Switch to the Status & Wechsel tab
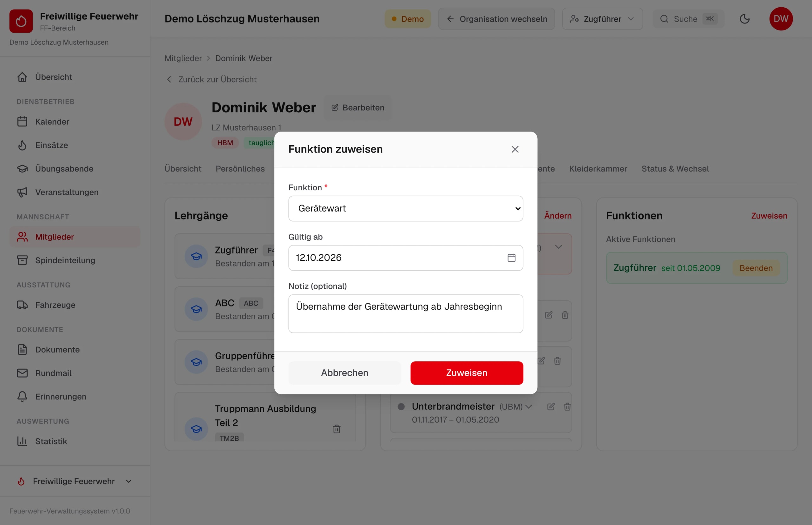812x525 pixels. pyautogui.click(x=675, y=169)
